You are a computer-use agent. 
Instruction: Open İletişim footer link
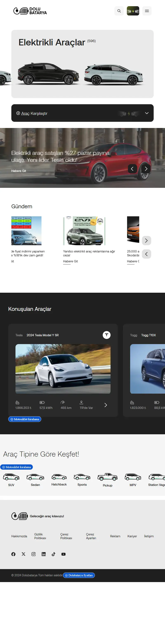(x=149, y=536)
